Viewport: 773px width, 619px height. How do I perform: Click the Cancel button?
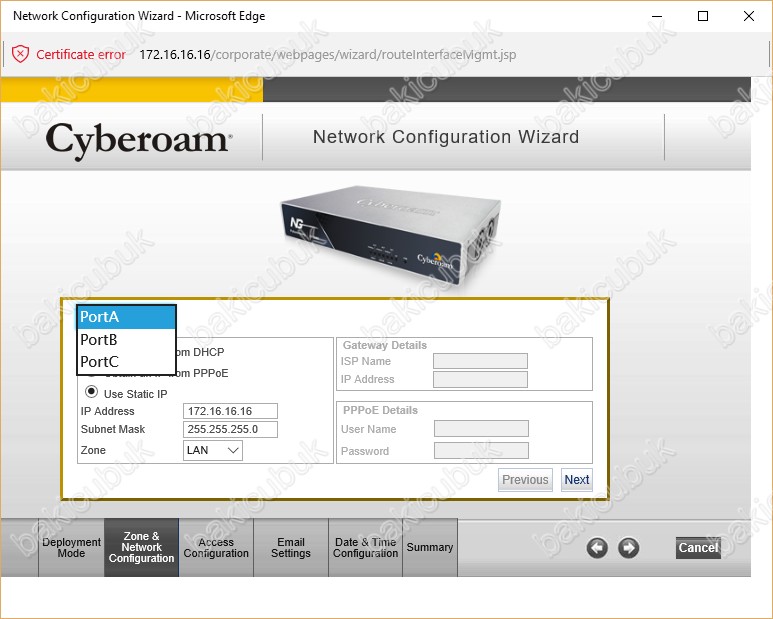pos(698,548)
